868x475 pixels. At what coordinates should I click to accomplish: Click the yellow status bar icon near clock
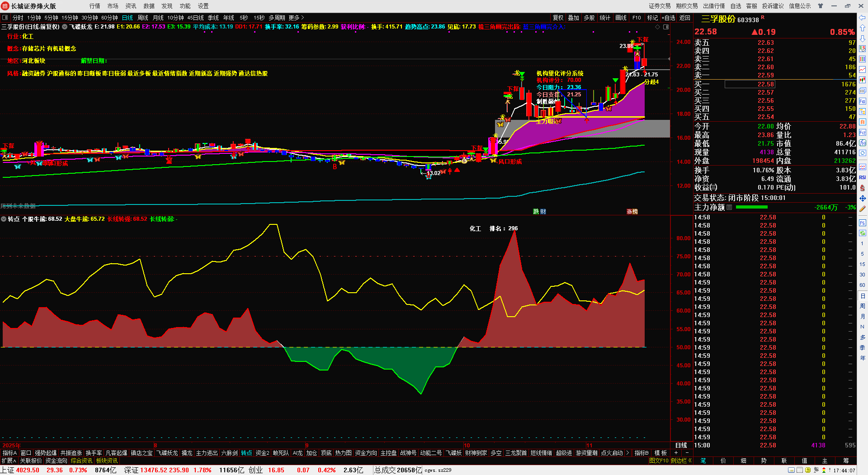[x=808, y=470]
